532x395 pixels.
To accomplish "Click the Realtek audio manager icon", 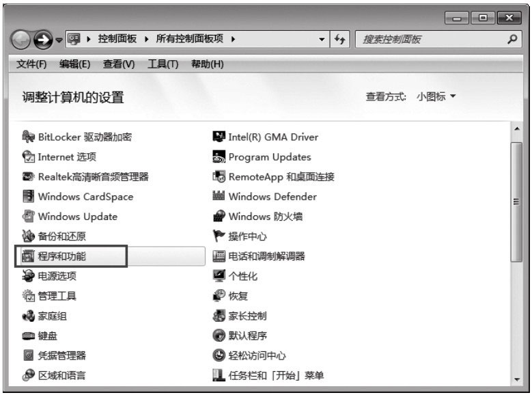I will (x=28, y=177).
